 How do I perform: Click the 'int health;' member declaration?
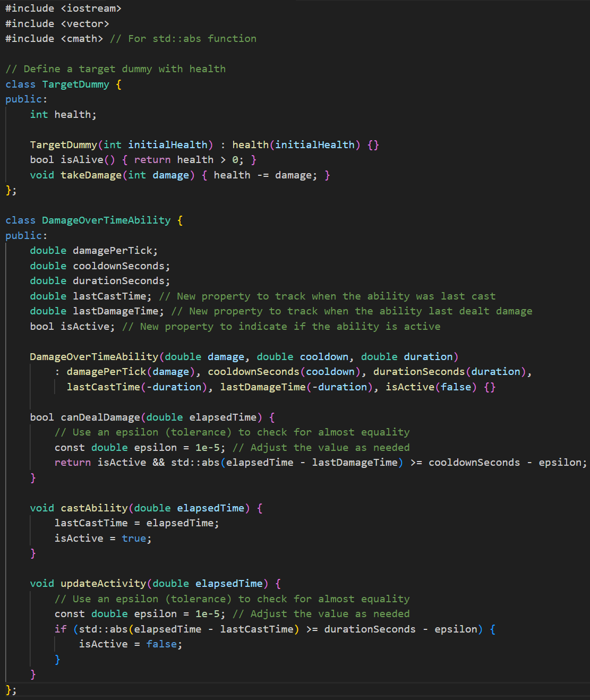pyautogui.click(x=63, y=115)
